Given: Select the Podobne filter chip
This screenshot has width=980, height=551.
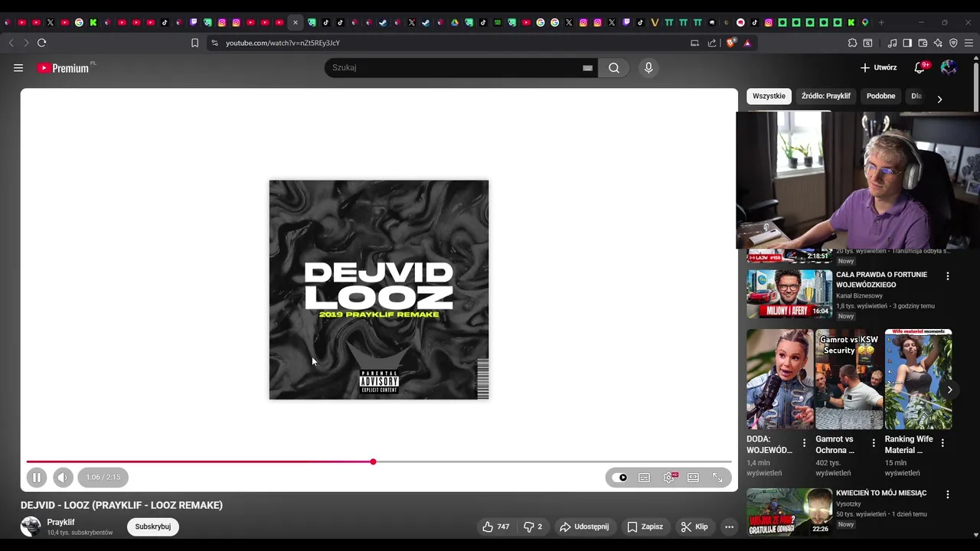Looking at the screenshot, I should click(x=880, y=96).
